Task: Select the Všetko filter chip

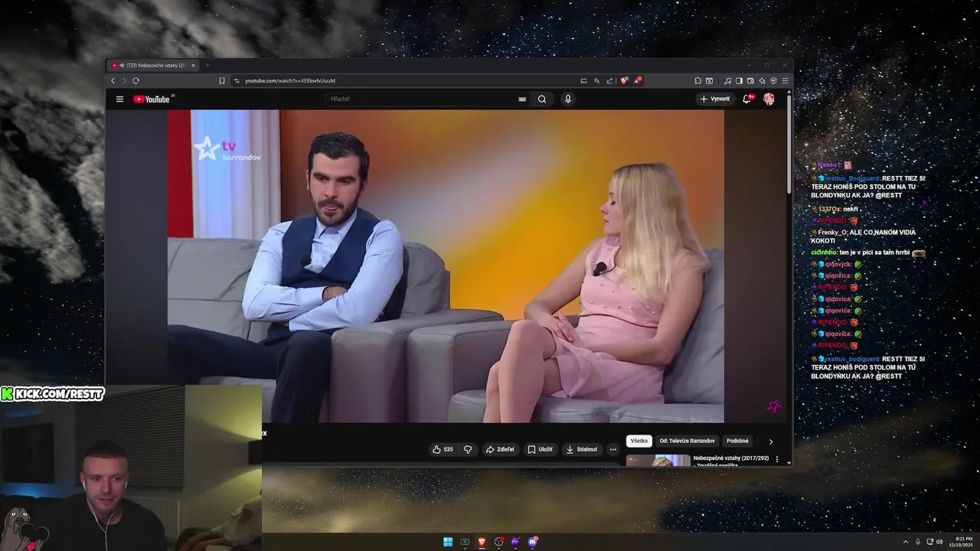Action: (x=639, y=441)
